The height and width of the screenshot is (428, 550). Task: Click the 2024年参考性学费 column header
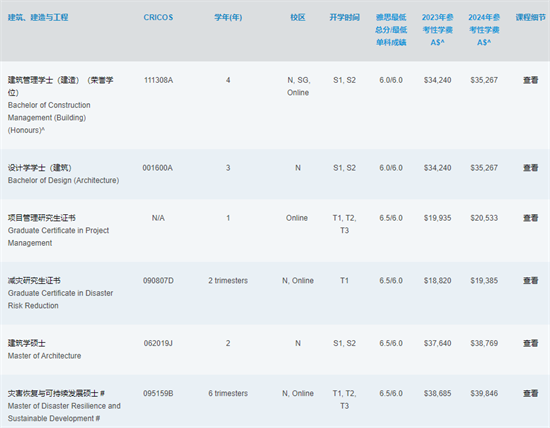[x=484, y=30]
